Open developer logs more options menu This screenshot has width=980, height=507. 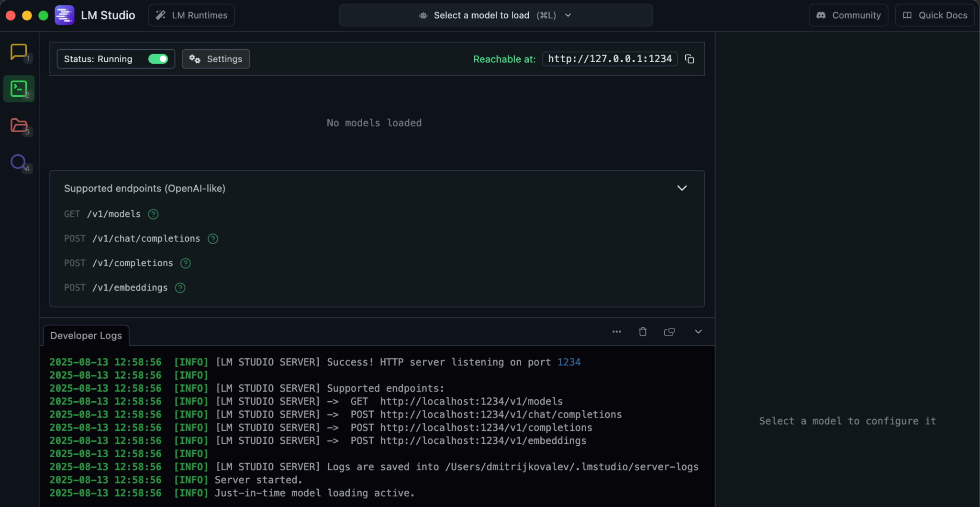coord(616,332)
